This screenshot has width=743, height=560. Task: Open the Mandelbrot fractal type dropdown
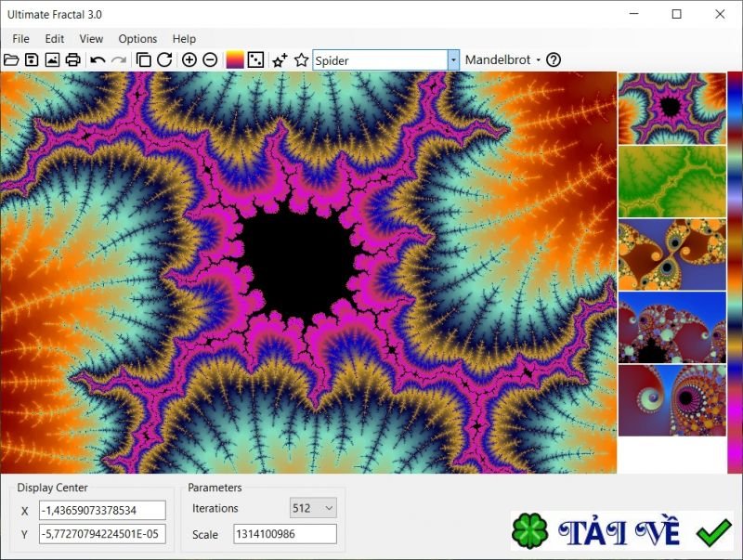coord(502,59)
